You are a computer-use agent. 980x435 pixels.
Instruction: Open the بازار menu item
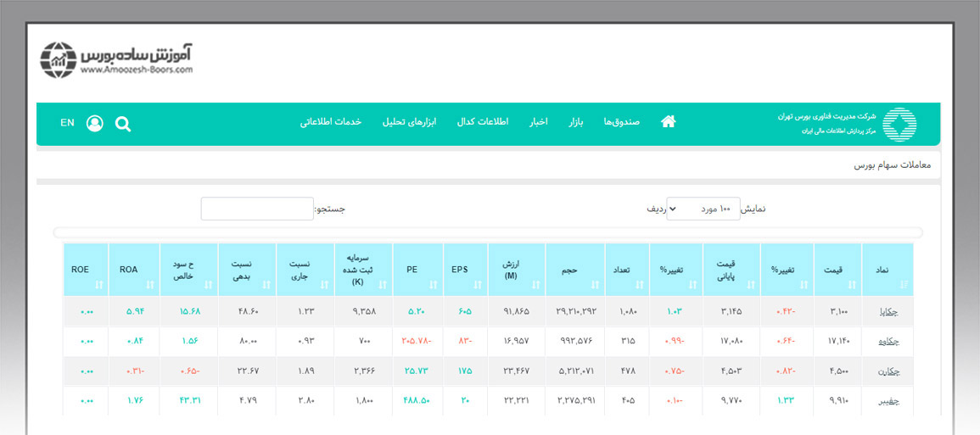(x=576, y=122)
